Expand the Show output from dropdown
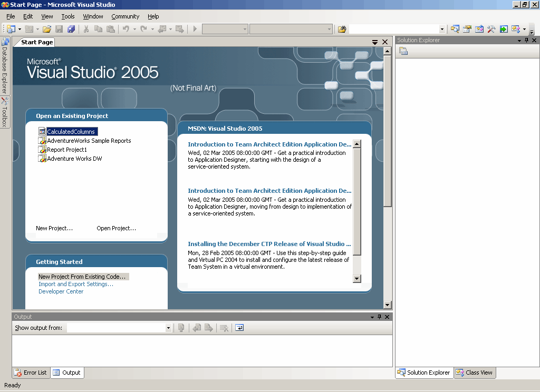 point(168,328)
